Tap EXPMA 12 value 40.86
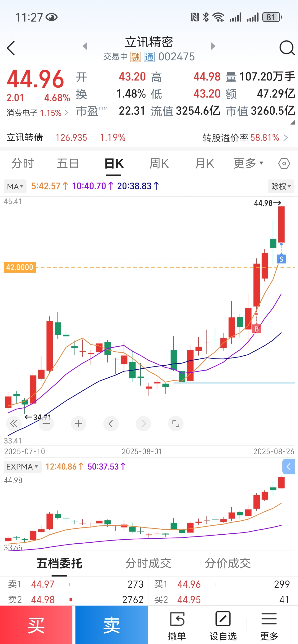This screenshot has height=644, width=298. click(x=65, y=466)
